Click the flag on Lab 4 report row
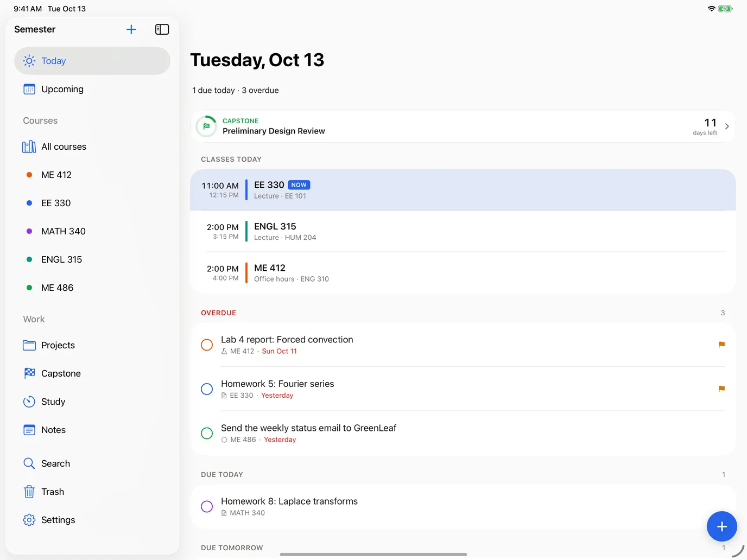 721,345
